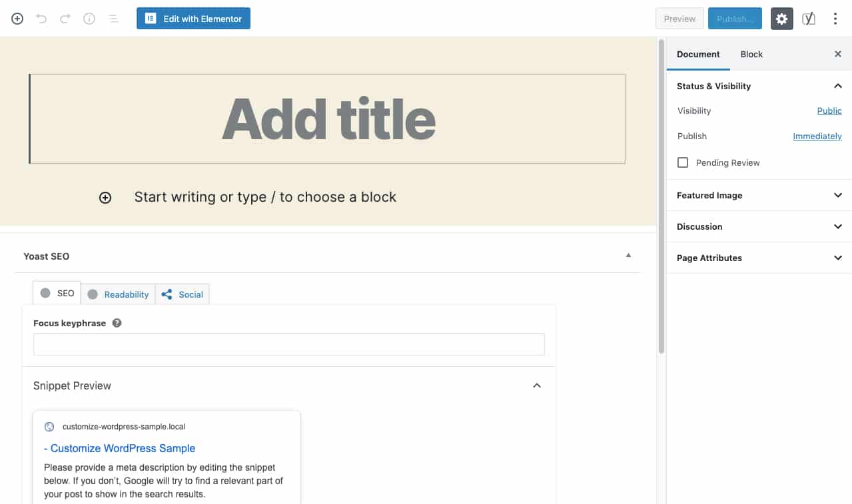Click inside the Focus keyphrase field
852x504 pixels.
[288, 344]
